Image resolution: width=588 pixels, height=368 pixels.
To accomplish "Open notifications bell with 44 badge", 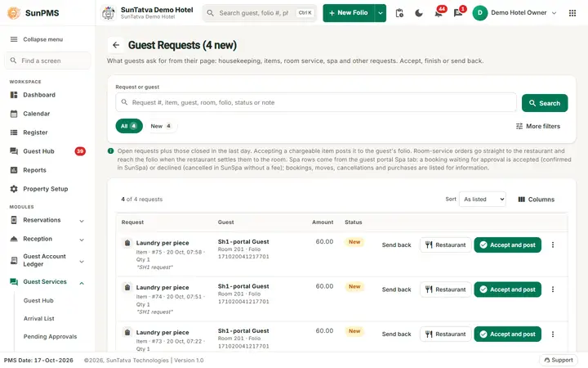I will click(x=439, y=13).
